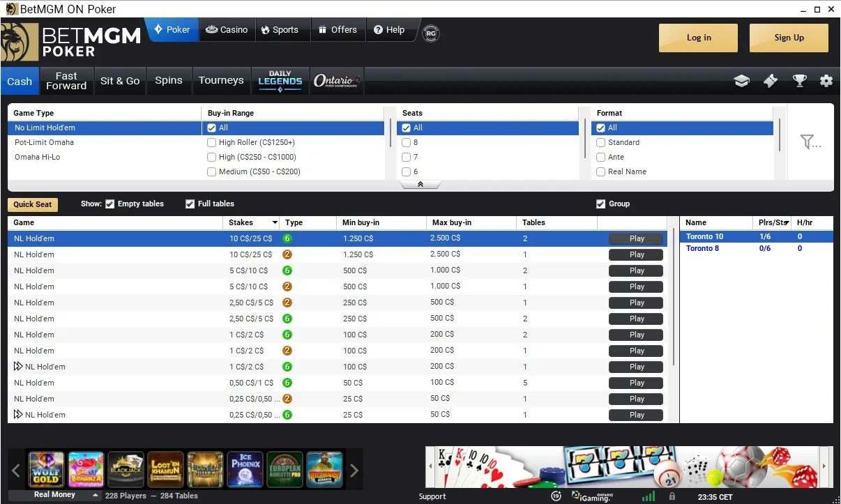Viewport: 841px width, 504px height.
Task: Open the Stakes column dropdown
Action: pyautogui.click(x=275, y=222)
